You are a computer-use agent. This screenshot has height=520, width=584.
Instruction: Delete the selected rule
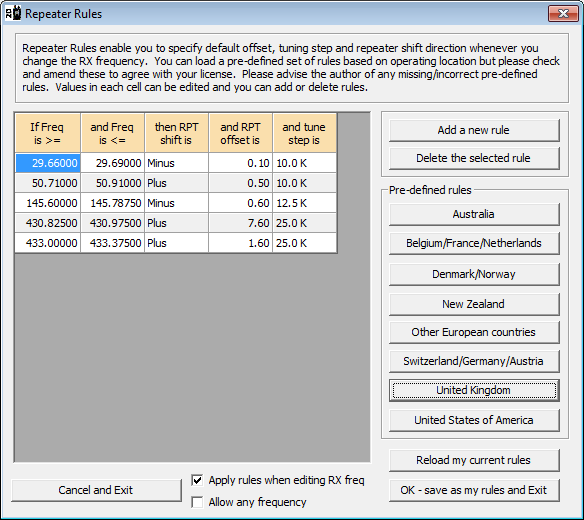(474, 158)
